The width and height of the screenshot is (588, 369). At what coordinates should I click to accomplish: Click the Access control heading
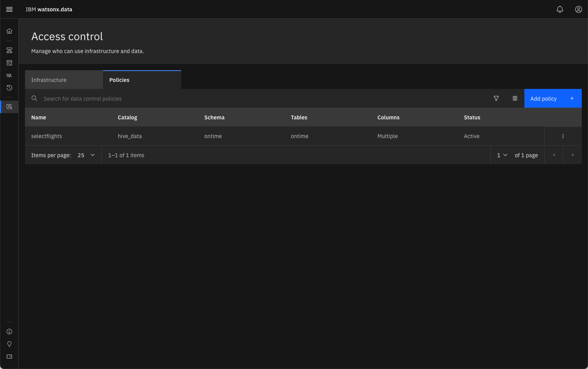(x=67, y=36)
